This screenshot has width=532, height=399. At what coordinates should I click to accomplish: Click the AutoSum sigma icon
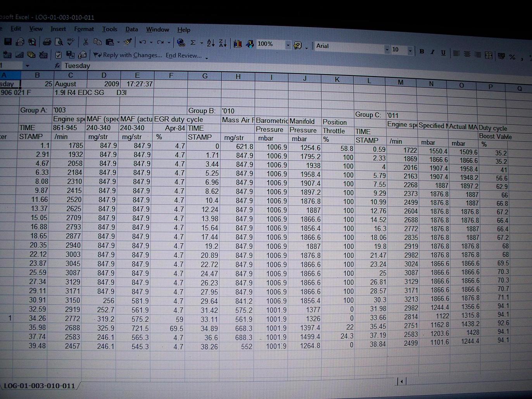pyautogui.click(x=193, y=43)
